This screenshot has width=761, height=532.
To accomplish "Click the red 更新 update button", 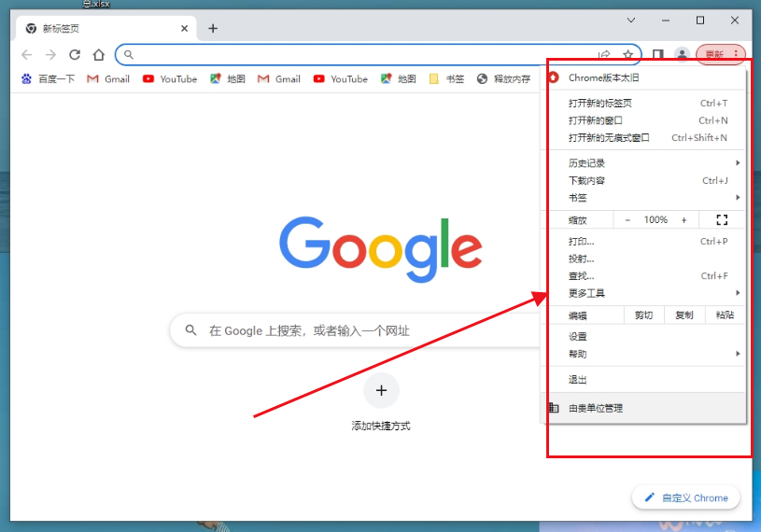I will 720,54.
